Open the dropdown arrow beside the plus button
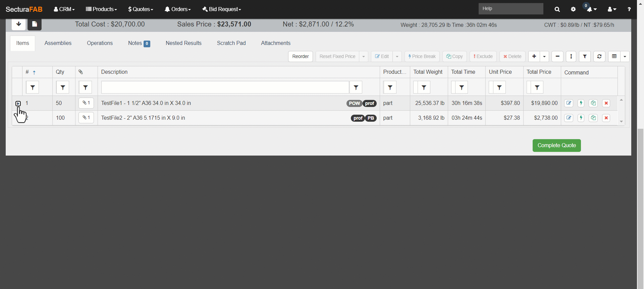The height and width of the screenshot is (289, 644). pyautogui.click(x=544, y=56)
